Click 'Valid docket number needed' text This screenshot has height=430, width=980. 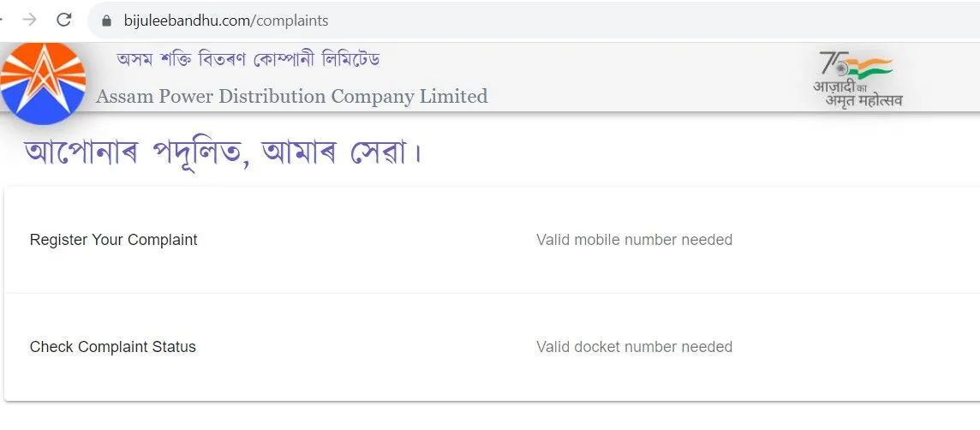(x=634, y=347)
